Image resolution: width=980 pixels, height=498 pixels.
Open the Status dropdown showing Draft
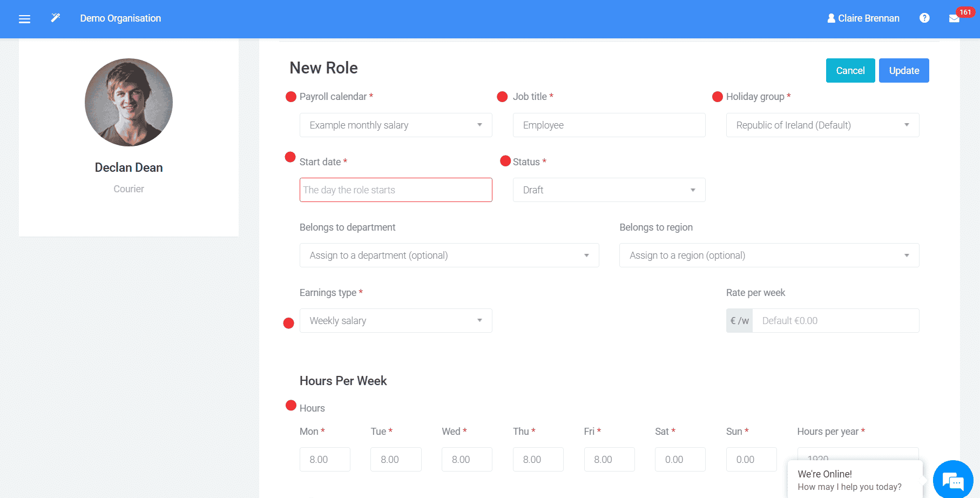tap(609, 190)
